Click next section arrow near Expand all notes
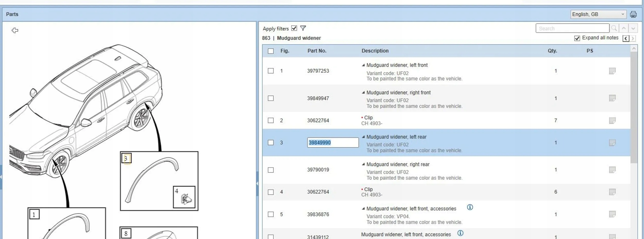 click(x=633, y=38)
